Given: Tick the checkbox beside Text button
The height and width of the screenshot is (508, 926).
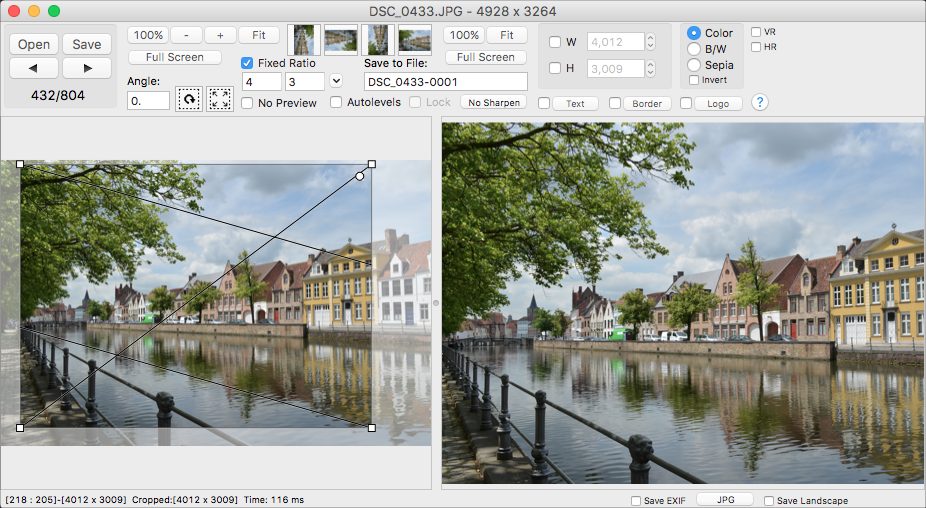Looking at the screenshot, I should point(544,103).
